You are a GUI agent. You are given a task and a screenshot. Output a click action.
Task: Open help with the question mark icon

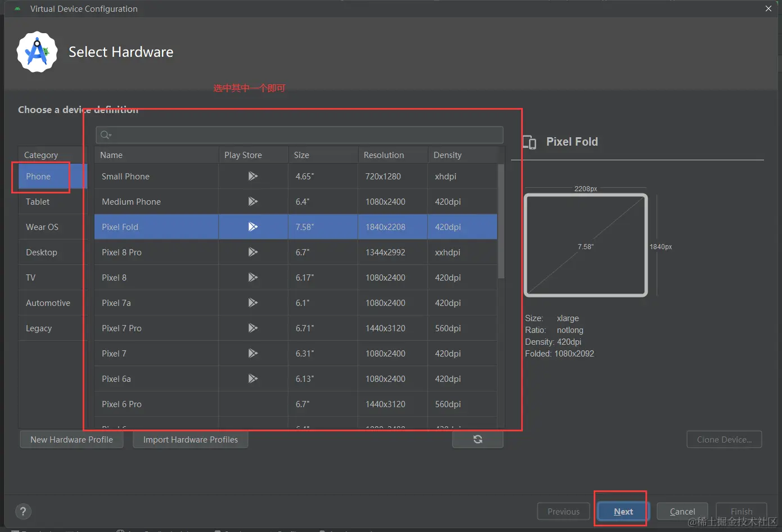[22, 511]
